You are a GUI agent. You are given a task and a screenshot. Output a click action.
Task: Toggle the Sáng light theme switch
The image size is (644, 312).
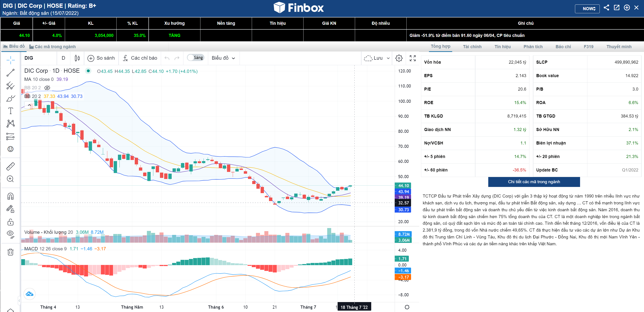pos(196,58)
